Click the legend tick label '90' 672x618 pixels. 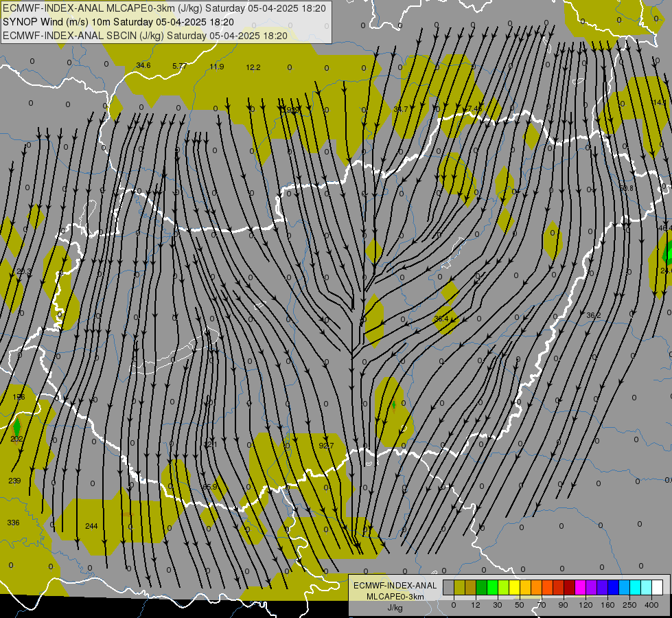pos(564,605)
